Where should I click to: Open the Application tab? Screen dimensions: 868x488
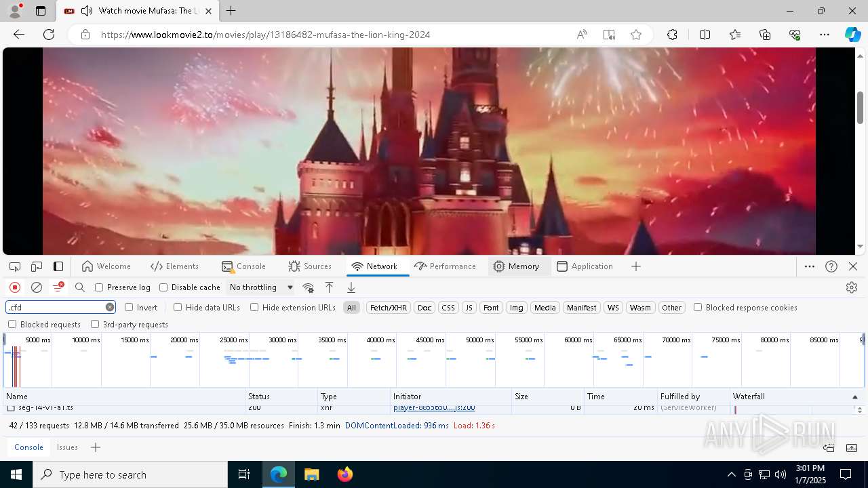pyautogui.click(x=585, y=266)
